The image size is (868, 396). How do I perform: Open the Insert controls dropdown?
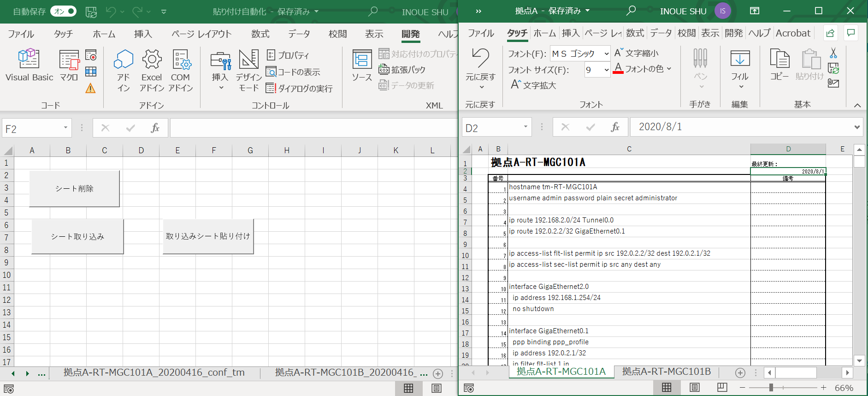click(220, 70)
